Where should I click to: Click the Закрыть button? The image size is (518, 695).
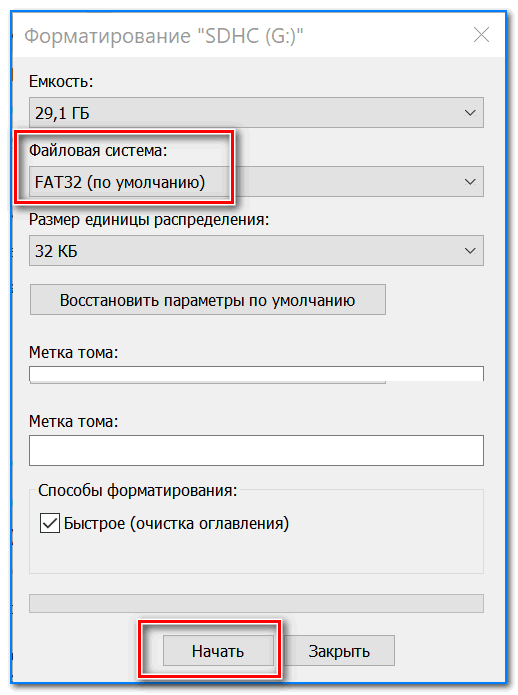pyautogui.click(x=339, y=651)
